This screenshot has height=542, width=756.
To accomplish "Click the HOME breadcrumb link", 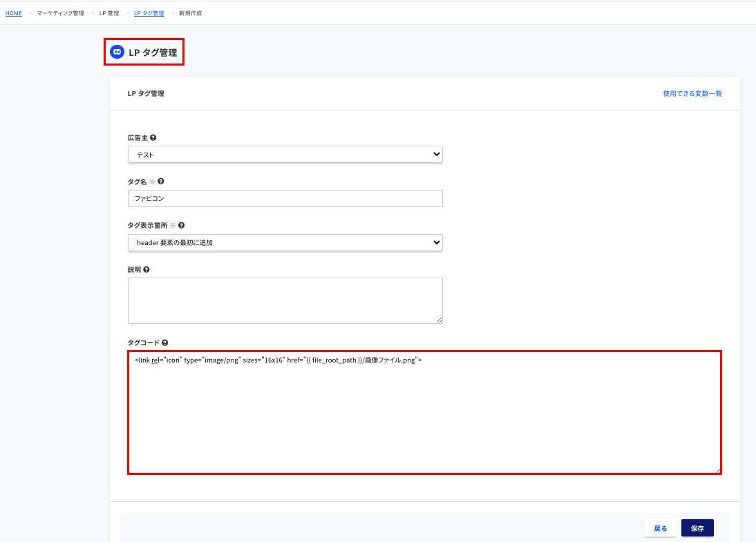I will pos(14,14).
